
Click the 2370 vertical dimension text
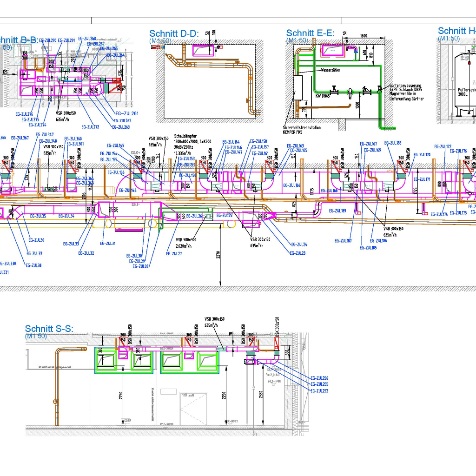218,254
